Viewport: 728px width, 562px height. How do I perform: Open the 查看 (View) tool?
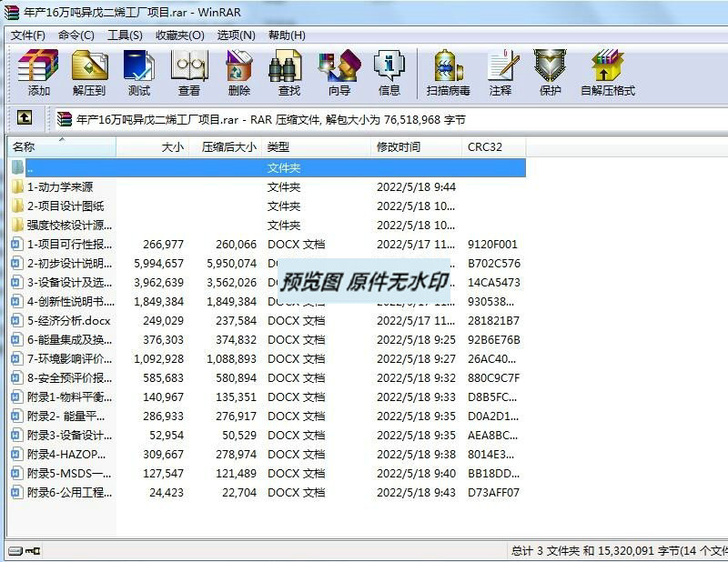point(189,73)
